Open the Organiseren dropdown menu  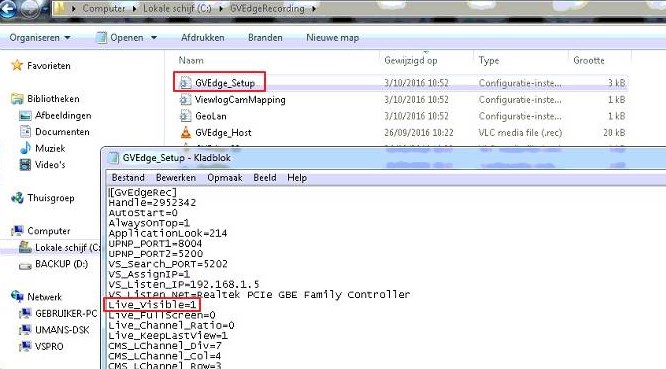point(40,38)
